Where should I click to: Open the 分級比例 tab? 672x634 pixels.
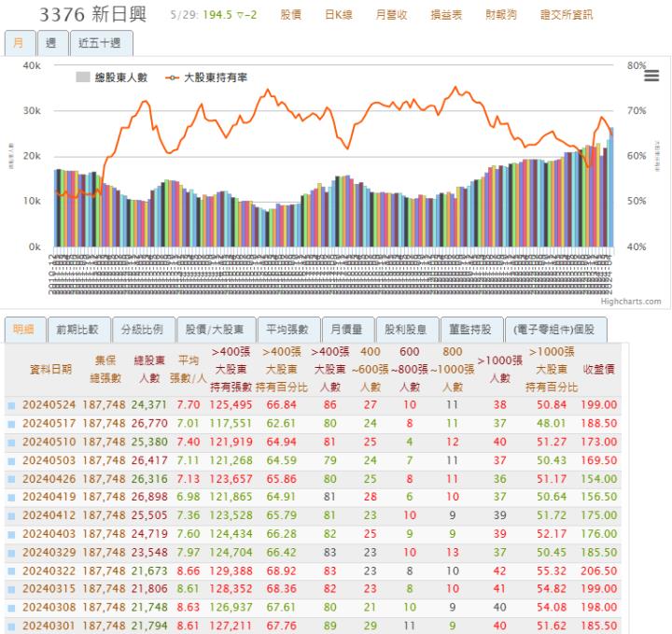pos(143,330)
